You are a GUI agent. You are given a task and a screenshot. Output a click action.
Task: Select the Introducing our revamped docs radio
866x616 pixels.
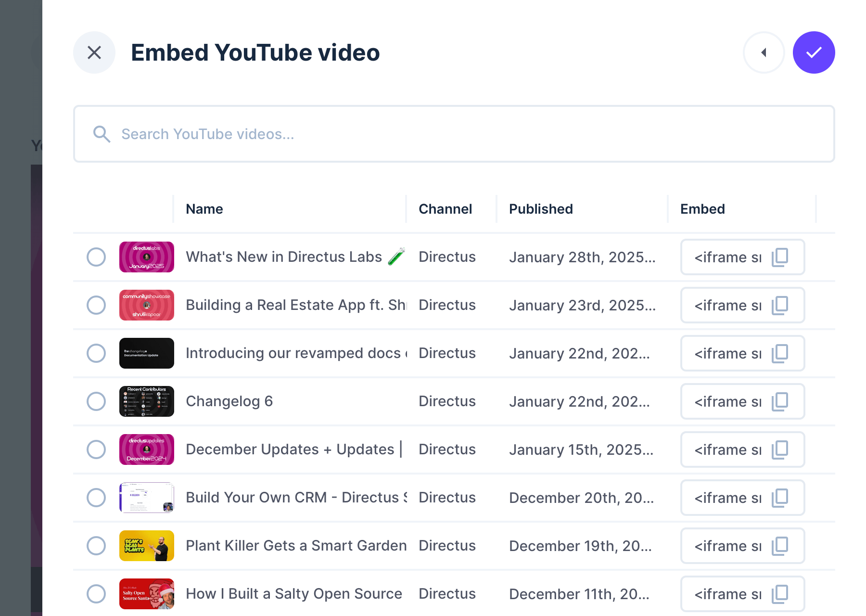(x=96, y=353)
